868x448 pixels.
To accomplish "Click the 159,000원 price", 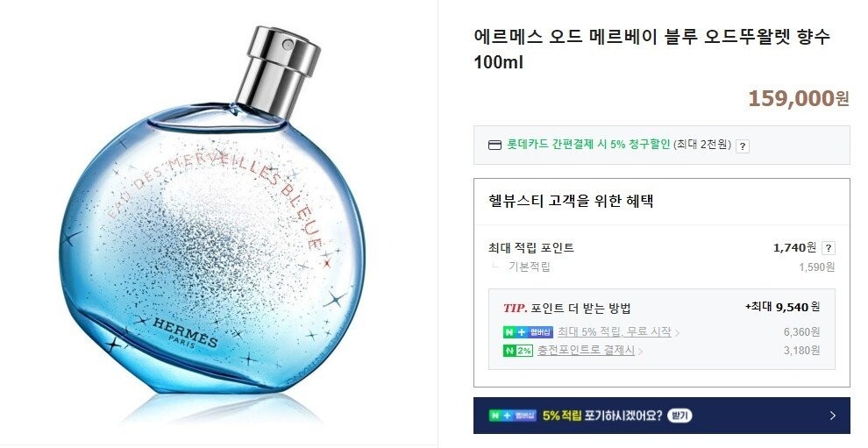I will (798, 98).
